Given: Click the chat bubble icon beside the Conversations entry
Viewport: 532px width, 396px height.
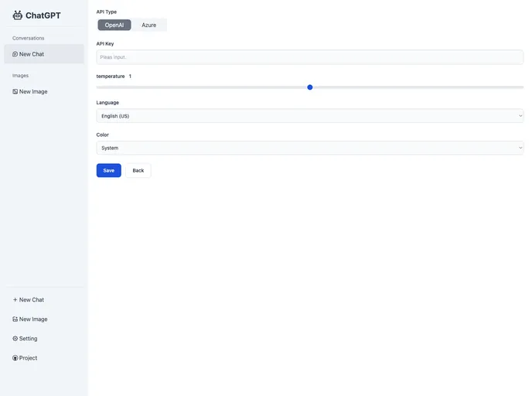Looking at the screenshot, I should coord(15,54).
